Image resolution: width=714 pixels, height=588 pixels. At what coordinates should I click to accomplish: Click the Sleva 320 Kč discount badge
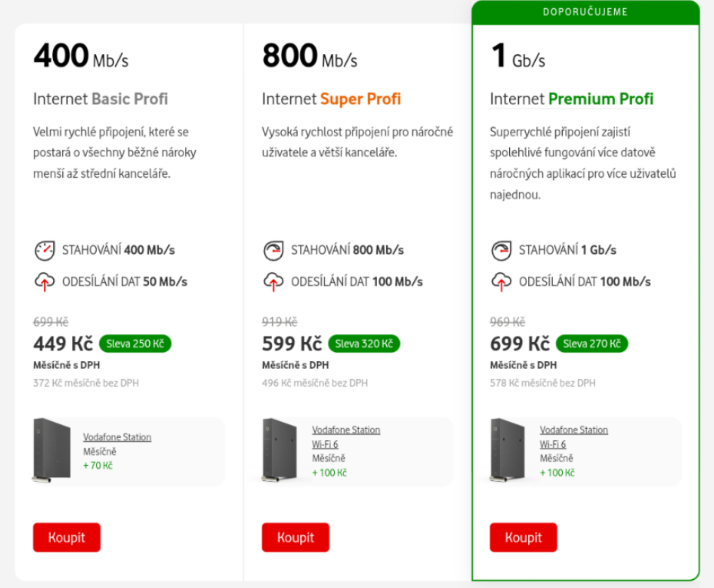[364, 344]
